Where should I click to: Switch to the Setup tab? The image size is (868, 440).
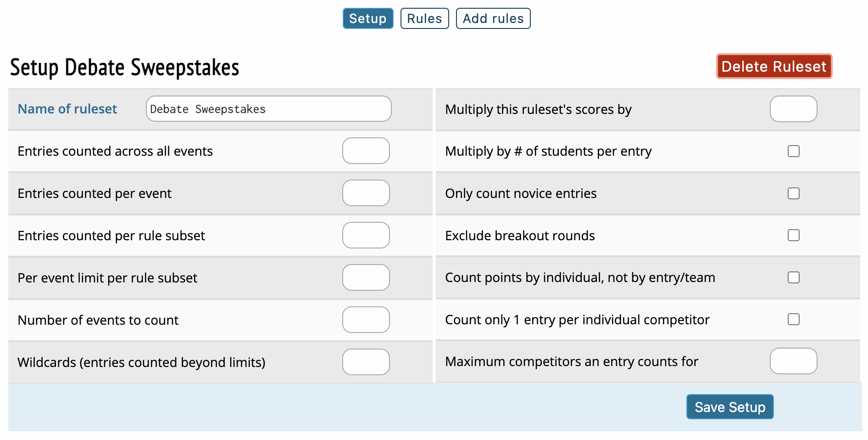pos(367,18)
